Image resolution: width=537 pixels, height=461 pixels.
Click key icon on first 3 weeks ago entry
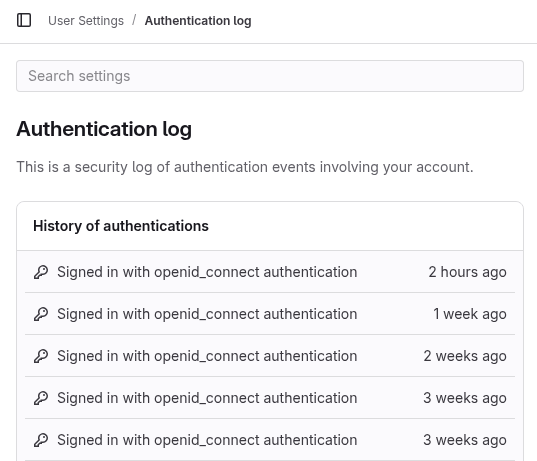click(x=41, y=398)
